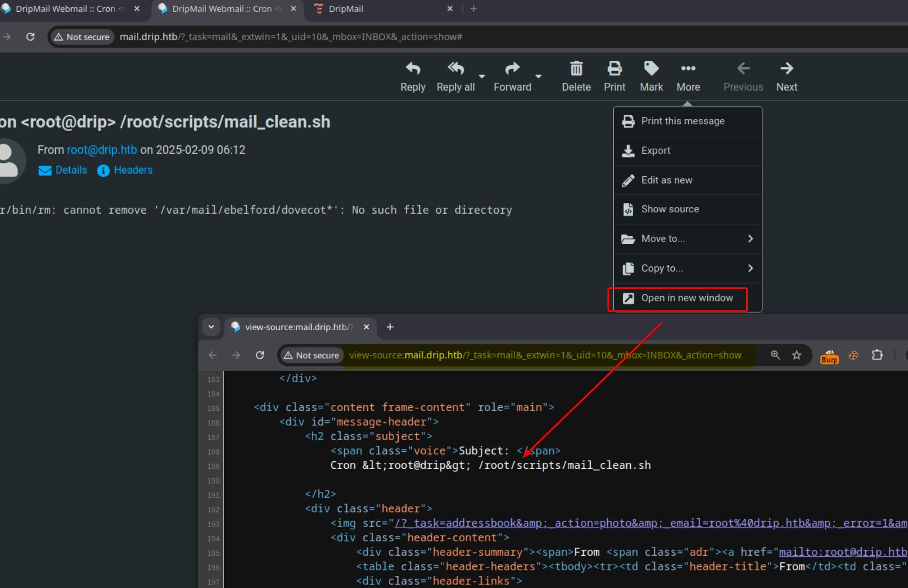Viewport: 908px width, 588px height.
Task: Click the Print toolbar icon
Action: coord(614,69)
